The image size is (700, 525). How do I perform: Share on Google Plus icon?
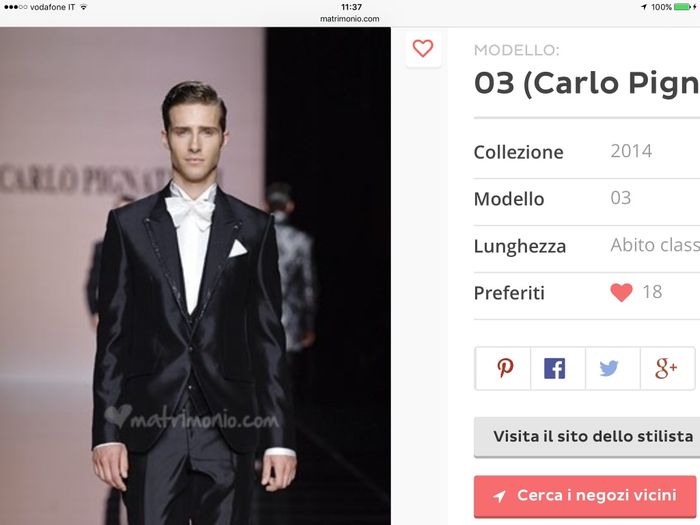[666, 368]
